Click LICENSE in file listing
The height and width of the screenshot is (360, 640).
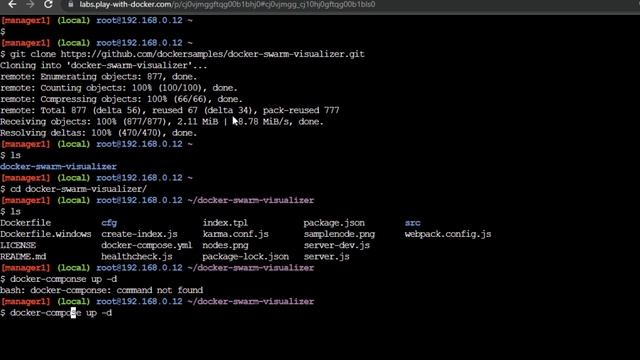[x=18, y=245]
